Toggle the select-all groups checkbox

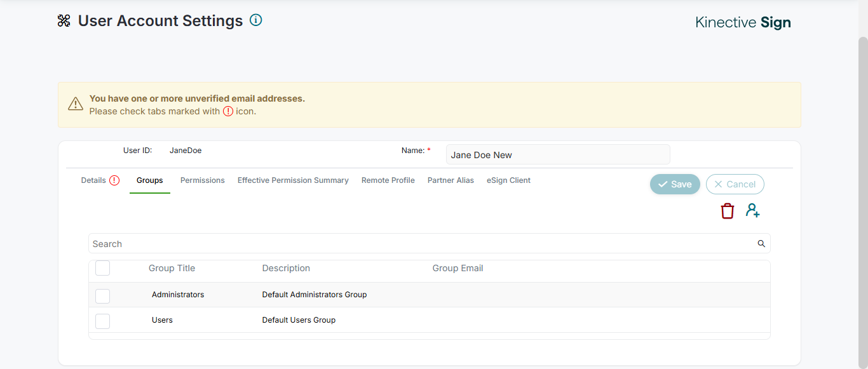click(102, 268)
